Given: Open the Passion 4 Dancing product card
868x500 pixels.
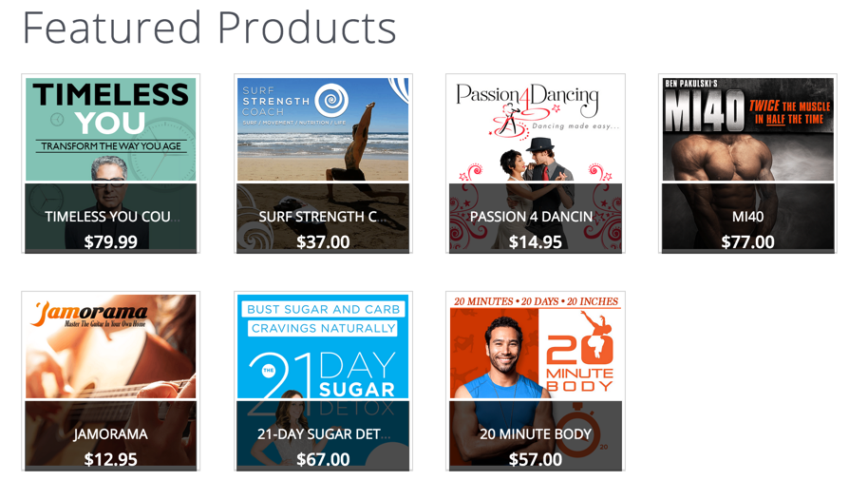Looking at the screenshot, I should point(536,163).
